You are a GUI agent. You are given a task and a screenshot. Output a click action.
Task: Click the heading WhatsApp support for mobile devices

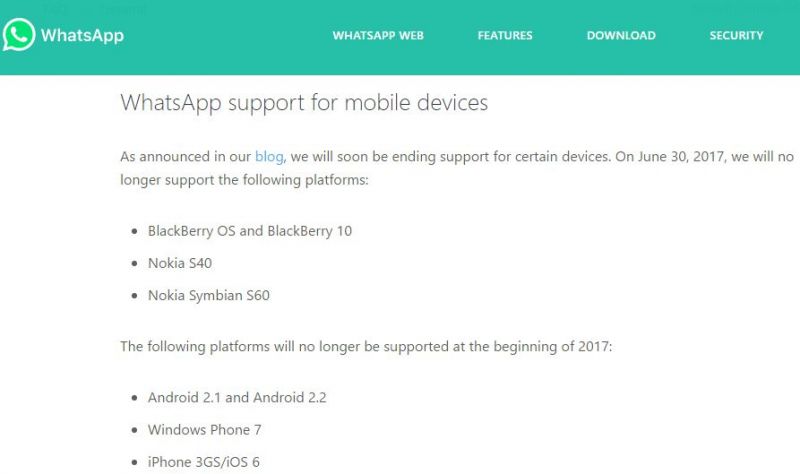(304, 103)
